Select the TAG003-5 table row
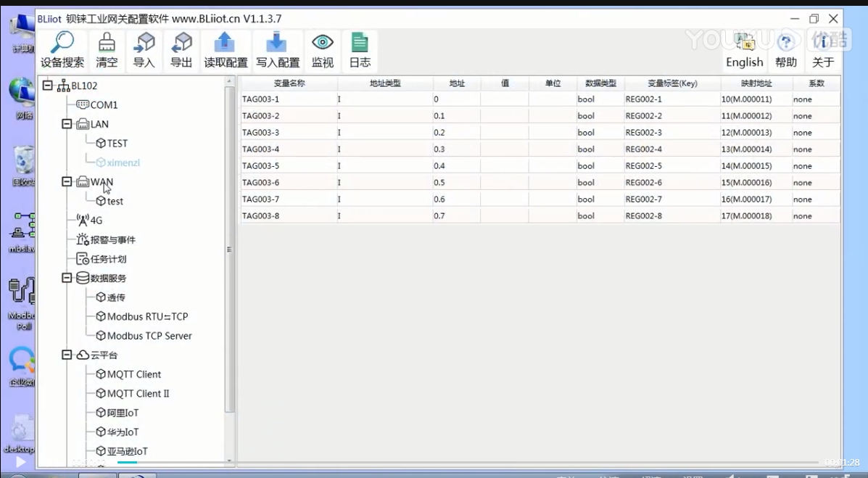 [290, 166]
